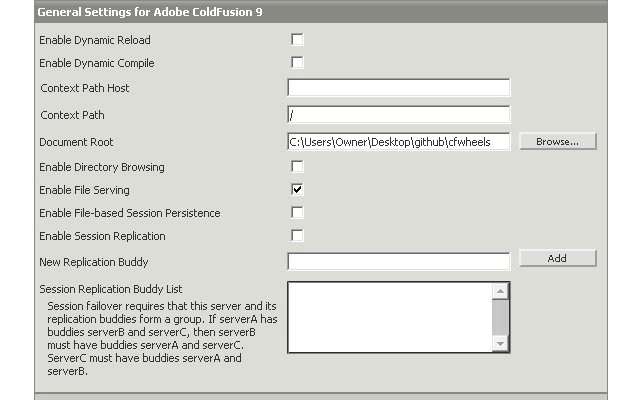Click the Session Replication Buddy List label

pyautogui.click(x=111, y=289)
